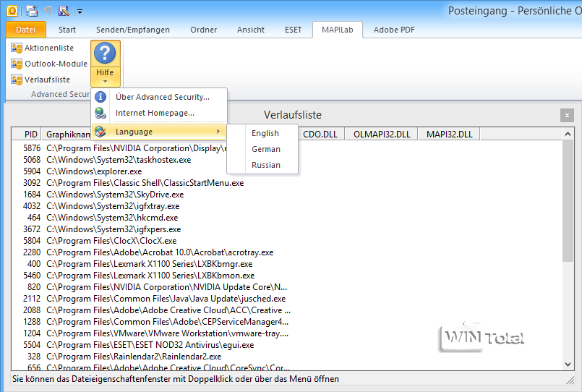Screen dimensions: 582x392
Task: Open the Aktionenliste button
Action: [x=43, y=48]
